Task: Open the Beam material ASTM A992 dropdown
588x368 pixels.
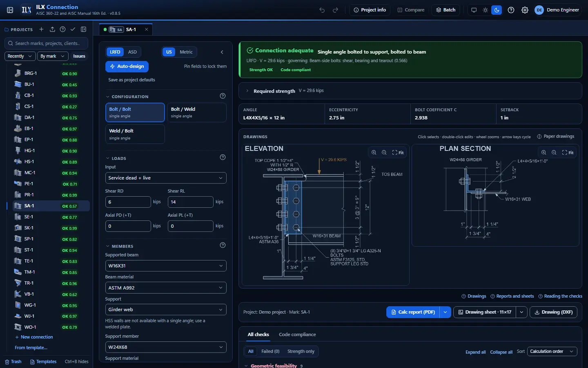Action: (x=166, y=288)
